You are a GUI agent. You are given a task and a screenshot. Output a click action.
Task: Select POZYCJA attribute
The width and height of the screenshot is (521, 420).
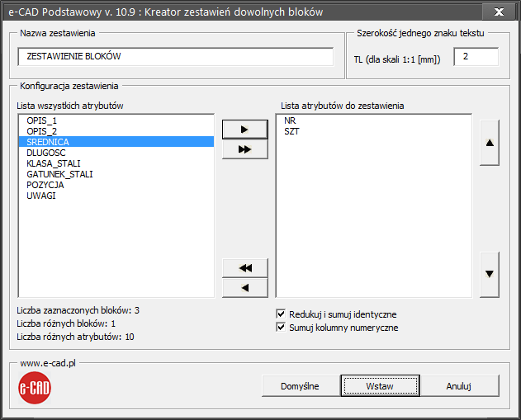click(x=116, y=185)
